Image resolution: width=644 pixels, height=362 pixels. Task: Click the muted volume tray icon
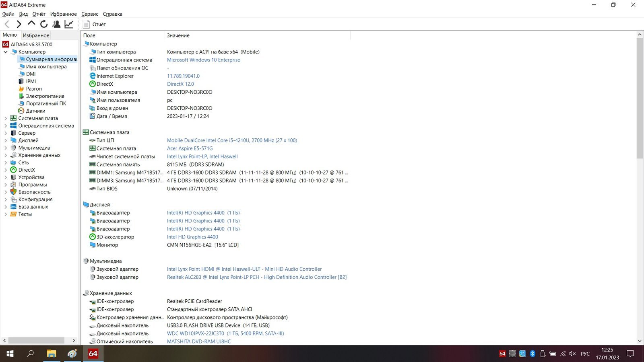coord(573,354)
